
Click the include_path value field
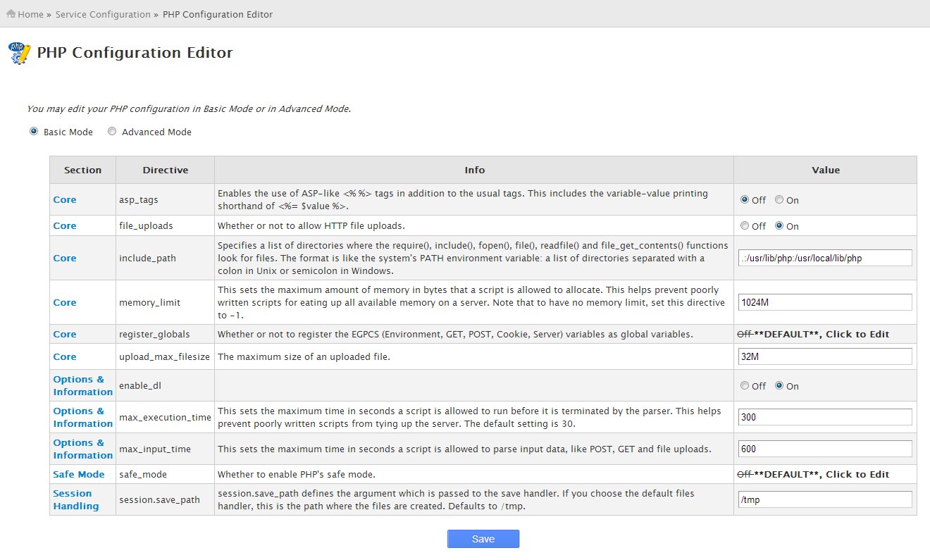(x=825, y=258)
